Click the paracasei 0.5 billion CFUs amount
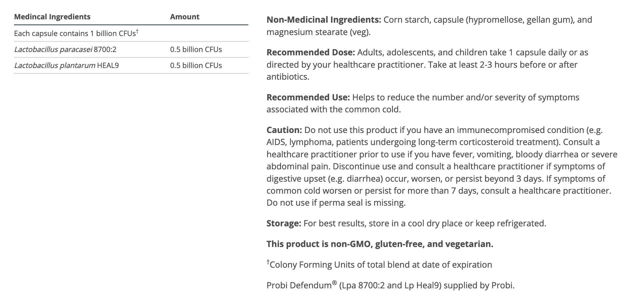Screen dimensions: 644x298 (196, 50)
